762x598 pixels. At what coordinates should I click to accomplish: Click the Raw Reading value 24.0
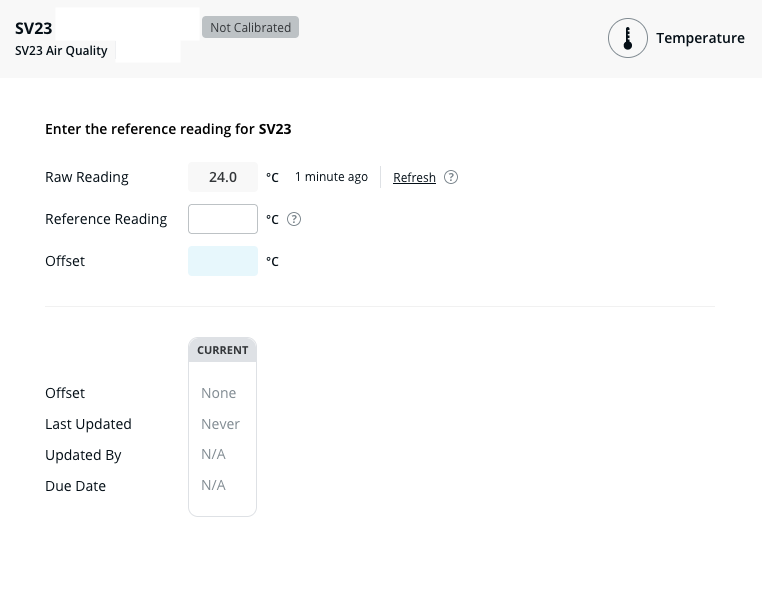[223, 177]
